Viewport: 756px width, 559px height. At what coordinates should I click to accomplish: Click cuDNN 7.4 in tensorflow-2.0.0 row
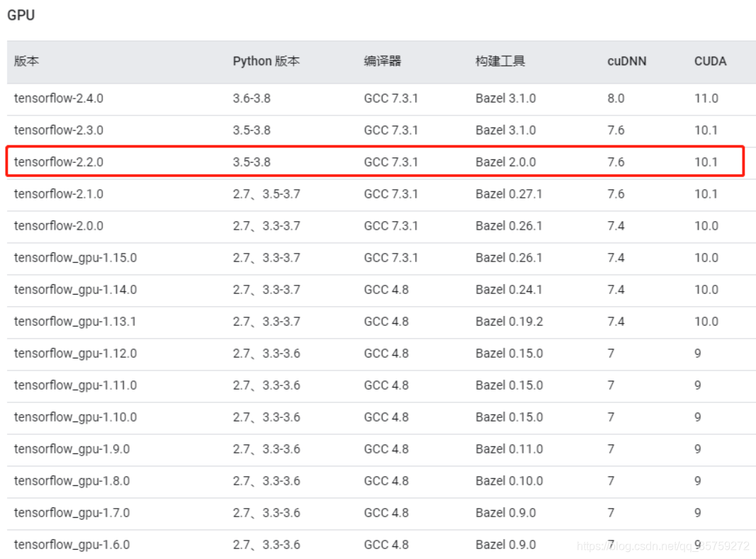(x=616, y=226)
